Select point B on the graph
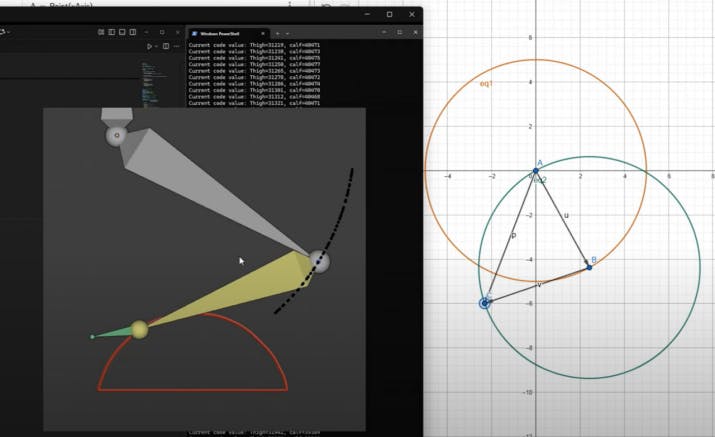 [589, 267]
